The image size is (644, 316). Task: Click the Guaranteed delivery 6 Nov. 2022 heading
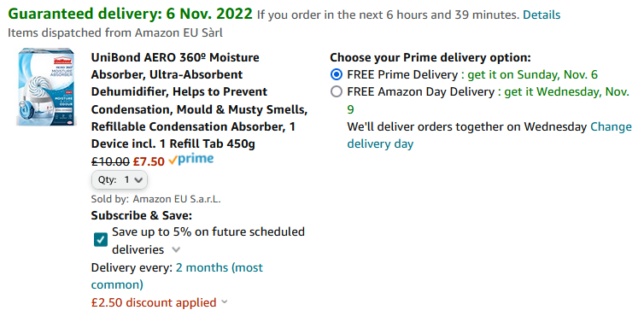tap(130, 15)
